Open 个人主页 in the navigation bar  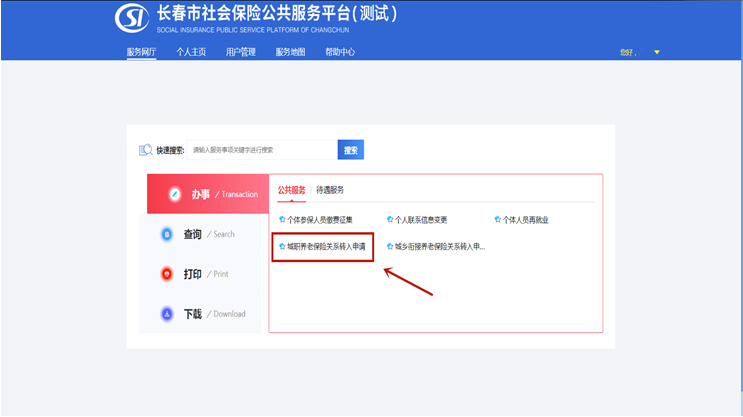[191, 52]
